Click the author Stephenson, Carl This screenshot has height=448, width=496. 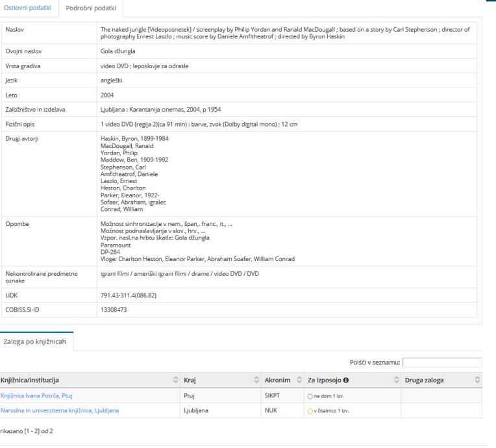coord(123,167)
